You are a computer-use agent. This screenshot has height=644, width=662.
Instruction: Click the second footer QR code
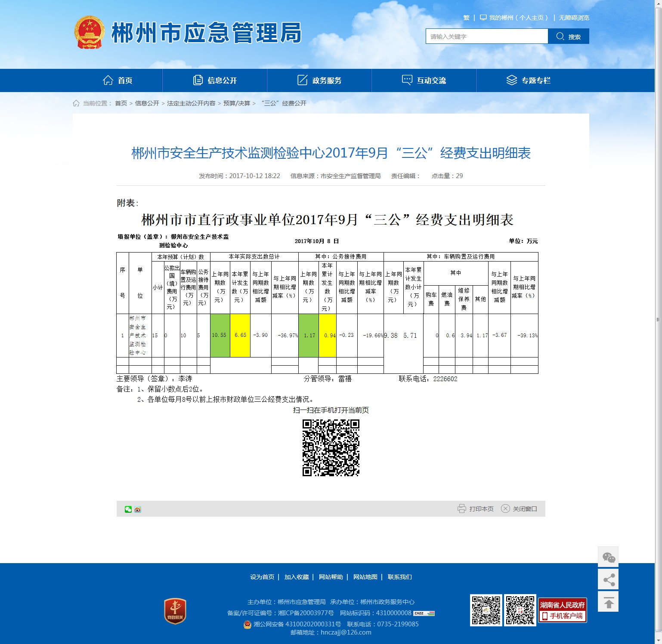(x=520, y=610)
